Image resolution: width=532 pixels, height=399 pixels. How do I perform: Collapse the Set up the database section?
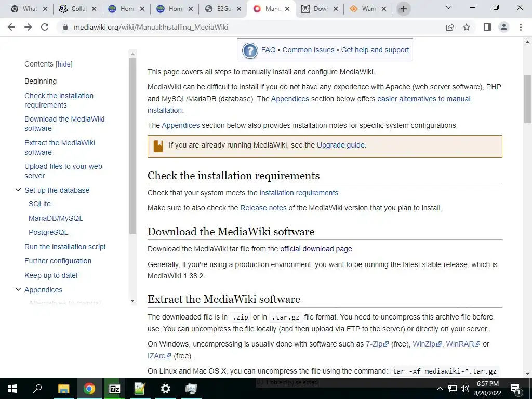point(18,190)
